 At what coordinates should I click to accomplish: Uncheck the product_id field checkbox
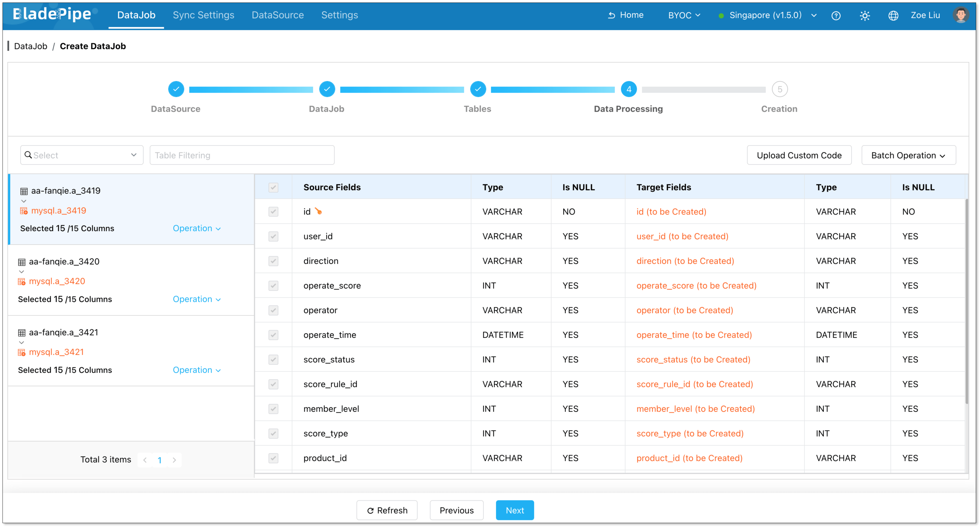273,458
